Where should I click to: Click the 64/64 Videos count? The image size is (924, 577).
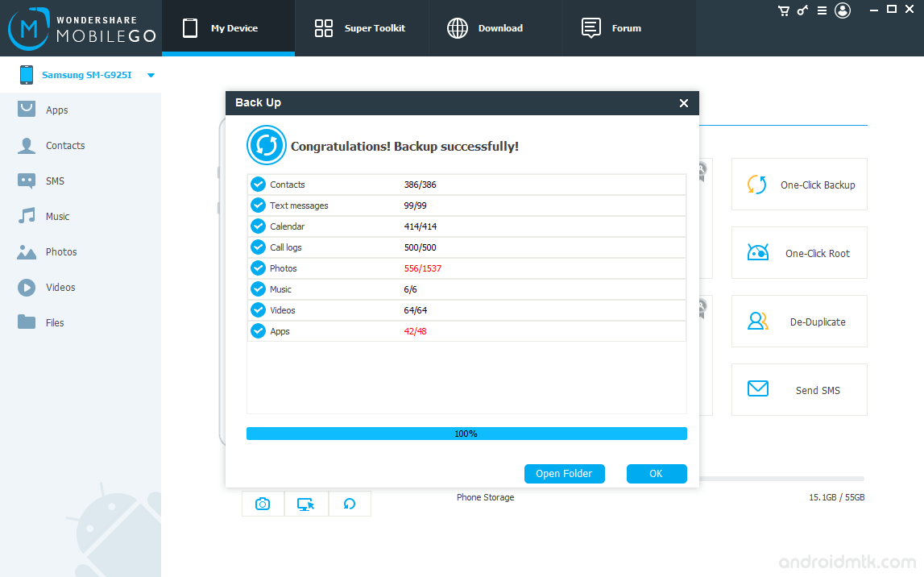416,310
